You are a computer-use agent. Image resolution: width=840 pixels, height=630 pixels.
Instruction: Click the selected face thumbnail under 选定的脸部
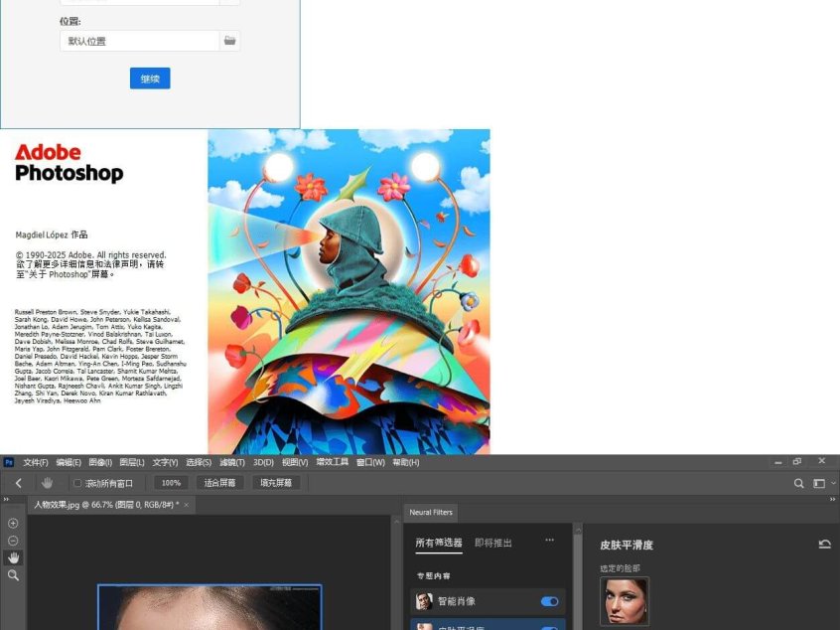coord(625,601)
